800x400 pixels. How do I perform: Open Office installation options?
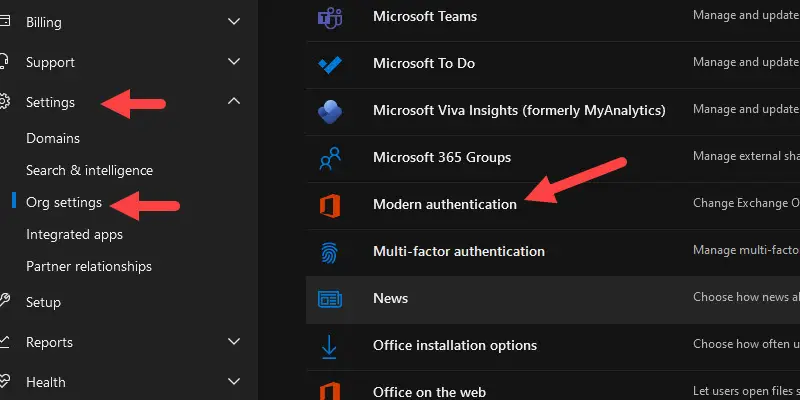pos(455,345)
